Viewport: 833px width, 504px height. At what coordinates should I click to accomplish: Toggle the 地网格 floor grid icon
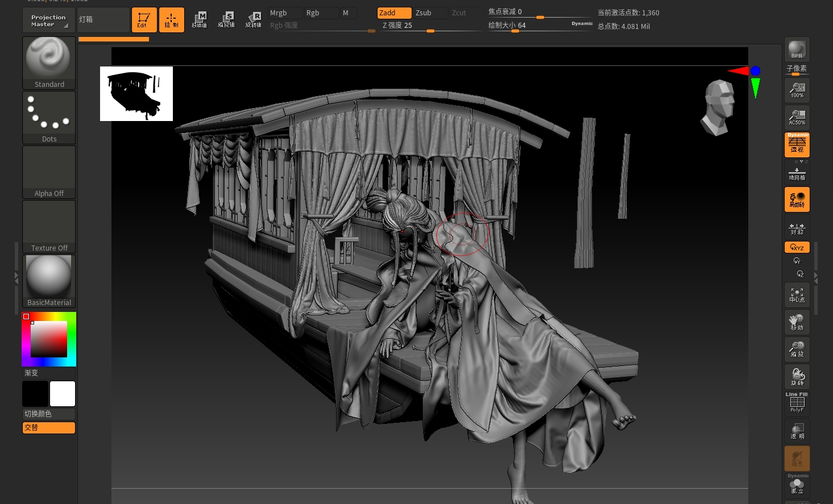point(797,172)
